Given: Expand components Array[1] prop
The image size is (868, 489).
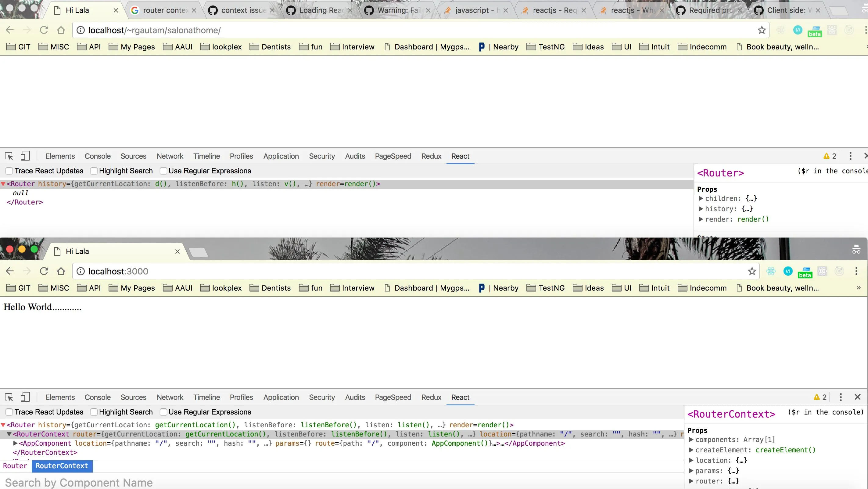Looking at the screenshot, I should 691,440.
